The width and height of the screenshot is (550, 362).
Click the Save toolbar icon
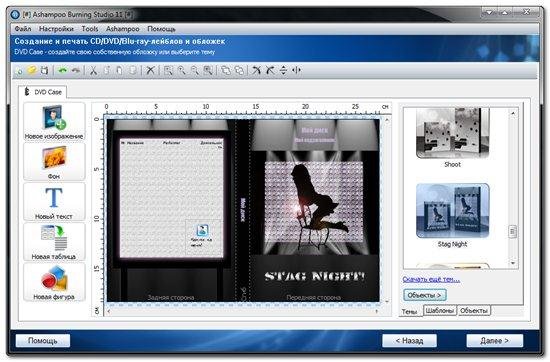pyautogui.click(x=45, y=71)
